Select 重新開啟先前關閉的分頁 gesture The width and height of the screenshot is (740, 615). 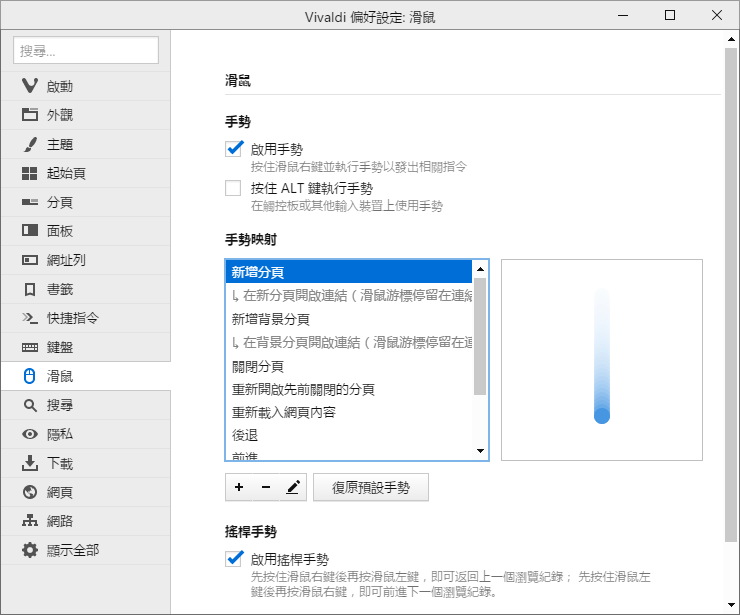click(x=349, y=389)
